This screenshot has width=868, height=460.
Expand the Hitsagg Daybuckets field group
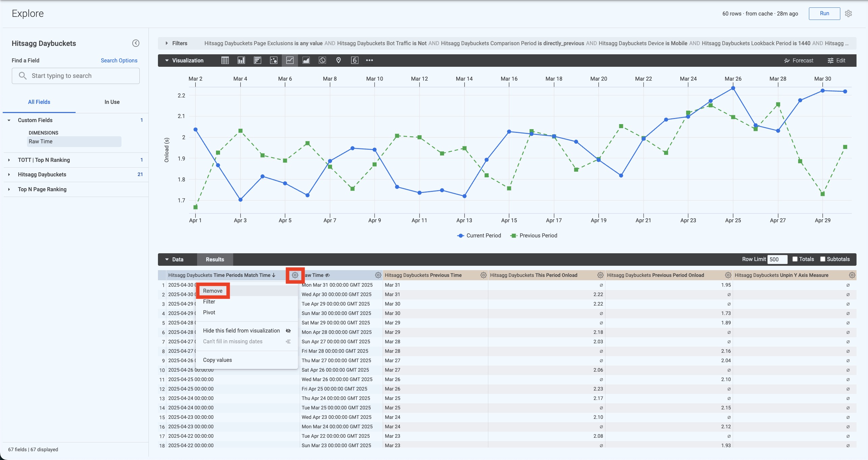point(9,174)
